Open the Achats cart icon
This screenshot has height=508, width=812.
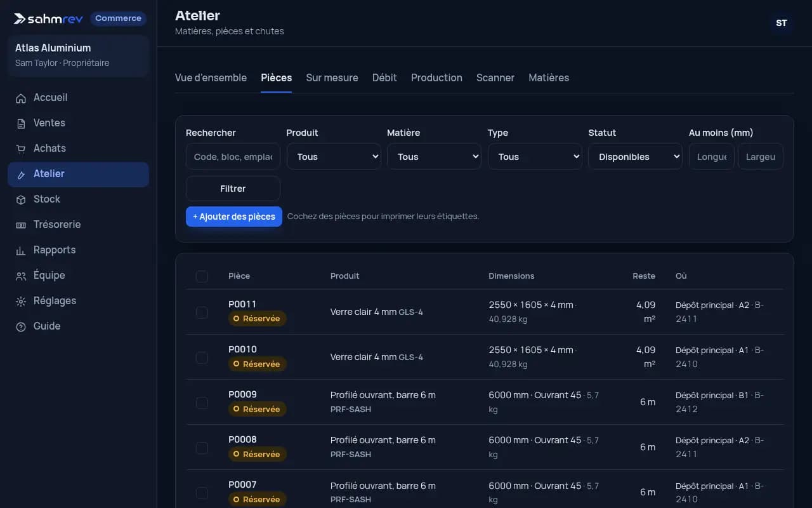[21, 149]
